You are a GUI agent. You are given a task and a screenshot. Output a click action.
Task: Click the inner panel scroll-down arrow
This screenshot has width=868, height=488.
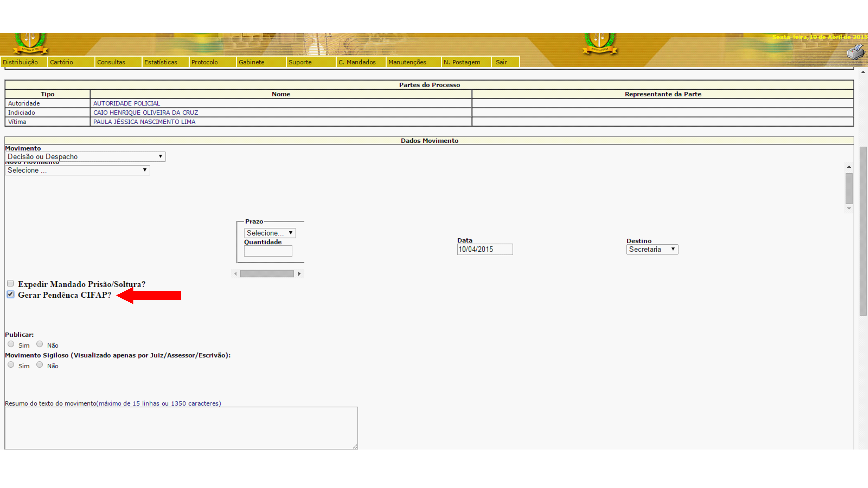click(x=849, y=208)
